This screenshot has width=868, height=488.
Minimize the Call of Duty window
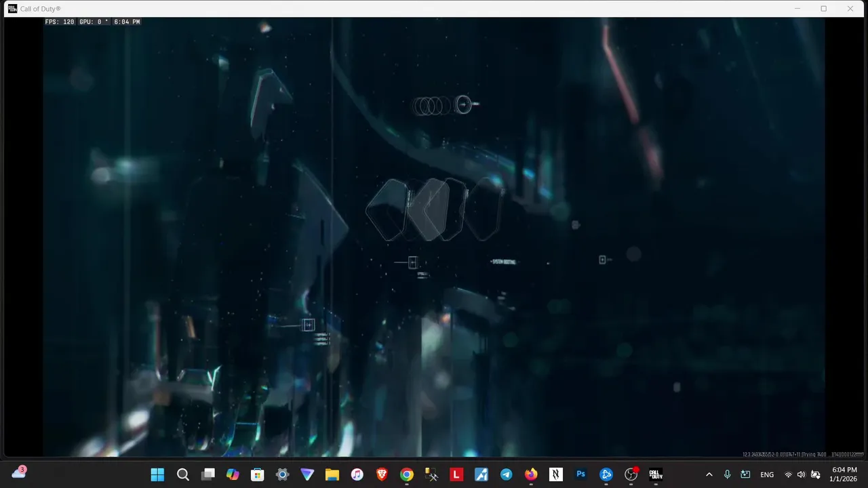pos(797,9)
